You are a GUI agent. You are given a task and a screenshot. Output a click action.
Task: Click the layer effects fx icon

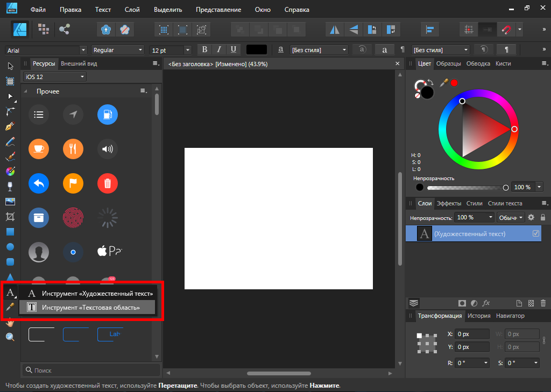(486, 303)
